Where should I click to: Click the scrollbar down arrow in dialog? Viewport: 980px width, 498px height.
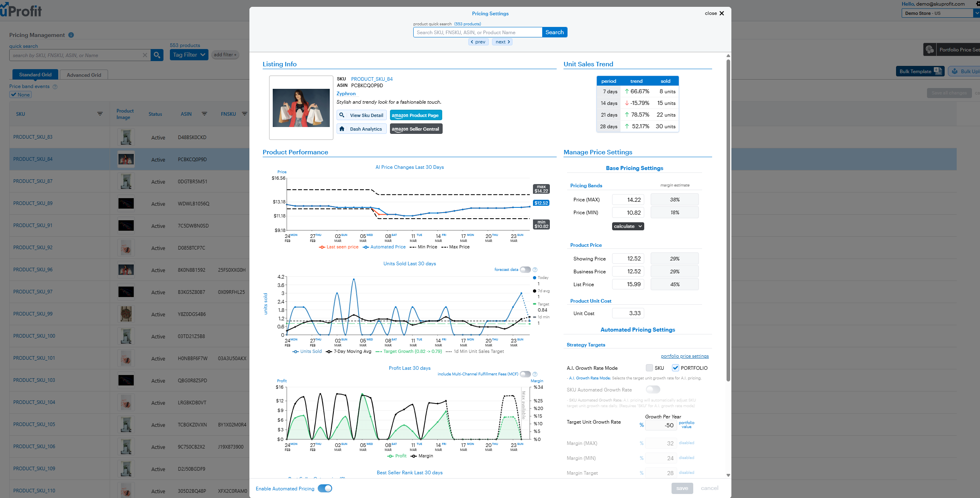click(x=728, y=475)
